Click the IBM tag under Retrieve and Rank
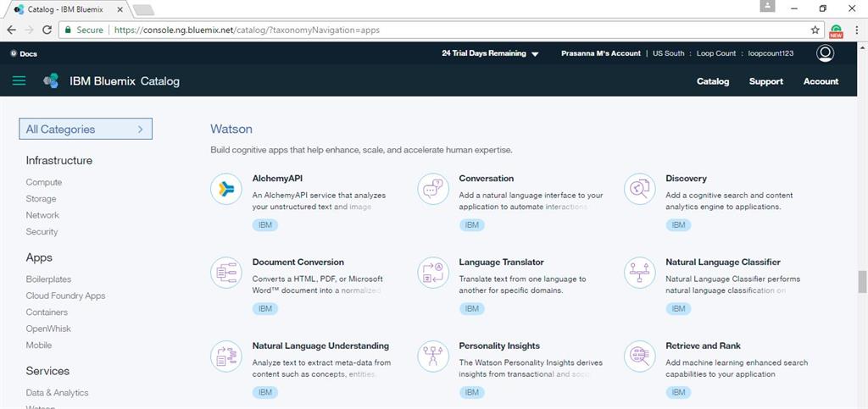868x409 pixels. pos(678,392)
